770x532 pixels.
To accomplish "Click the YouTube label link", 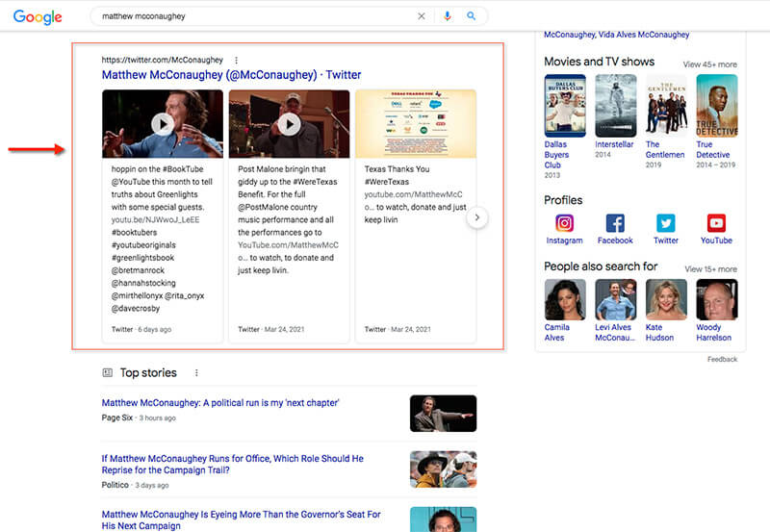I will (716, 241).
